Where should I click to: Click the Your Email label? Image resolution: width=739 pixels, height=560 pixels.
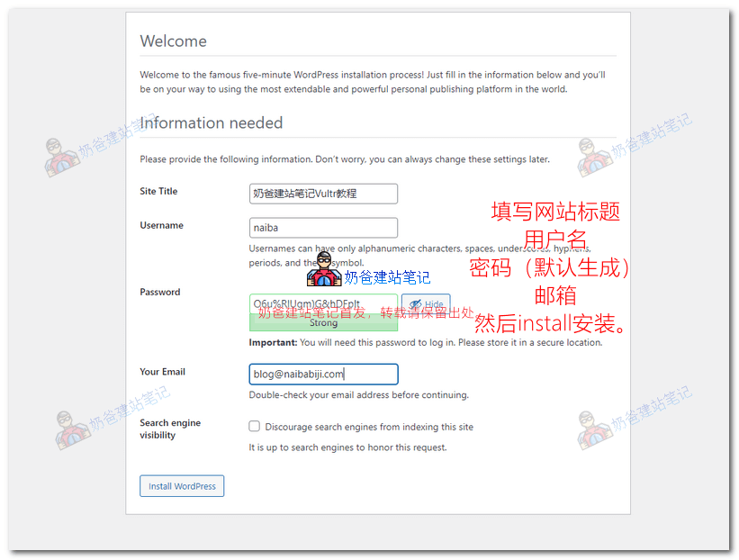click(x=163, y=371)
